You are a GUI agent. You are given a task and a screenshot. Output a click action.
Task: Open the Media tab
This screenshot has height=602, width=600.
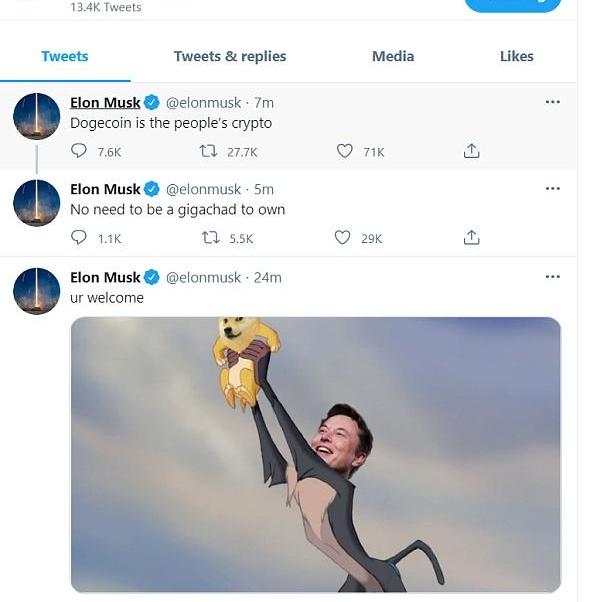(393, 56)
